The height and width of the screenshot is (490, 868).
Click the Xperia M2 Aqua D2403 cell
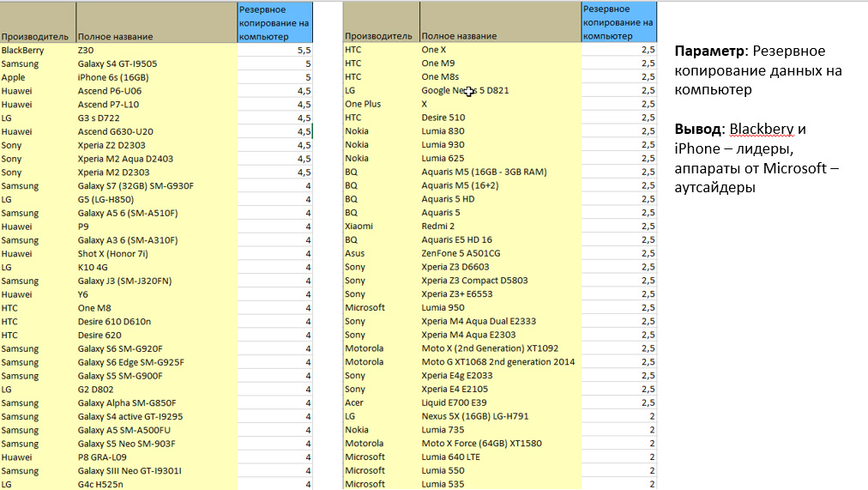click(157, 159)
